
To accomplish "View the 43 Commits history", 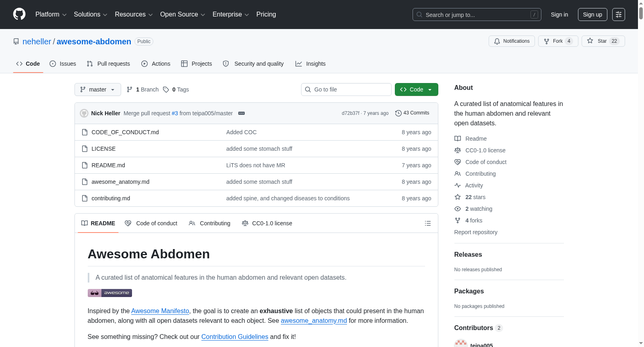I will click(x=412, y=113).
